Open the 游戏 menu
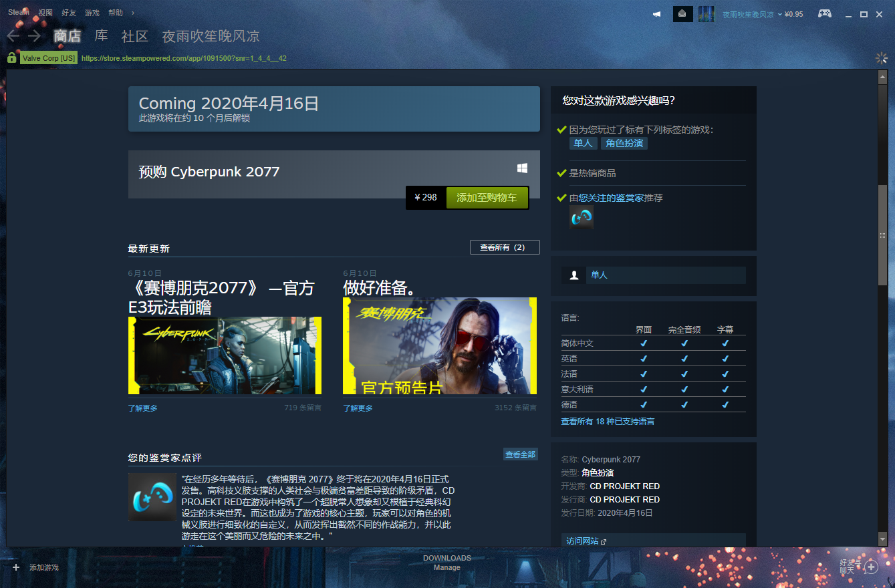The width and height of the screenshot is (895, 588). coord(92,13)
